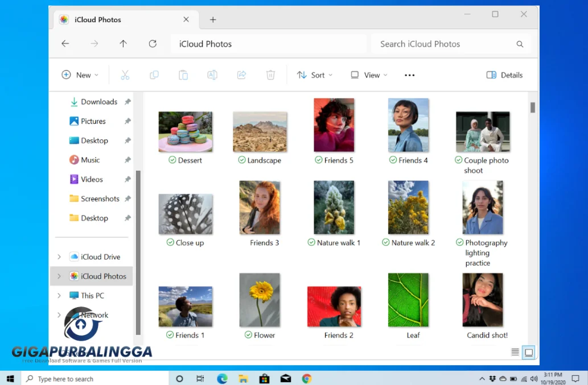Open Microsoft Edge from taskbar
The width and height of the screenshot is (588, 385).
tap(222, 379)
